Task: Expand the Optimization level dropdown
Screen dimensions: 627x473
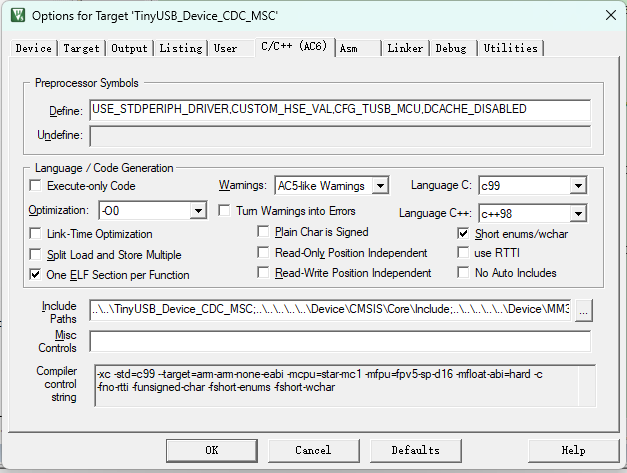Action: tap(198, 211)
